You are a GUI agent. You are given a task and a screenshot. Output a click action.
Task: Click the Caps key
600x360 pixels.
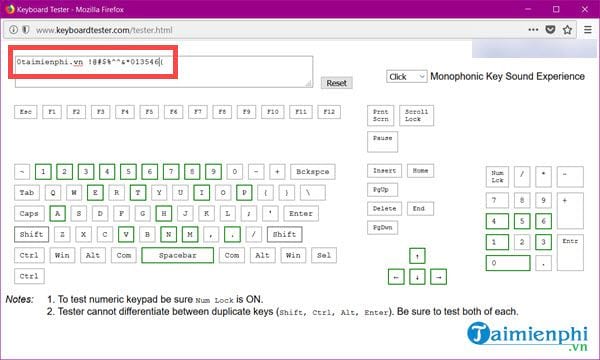pos(29,213)
